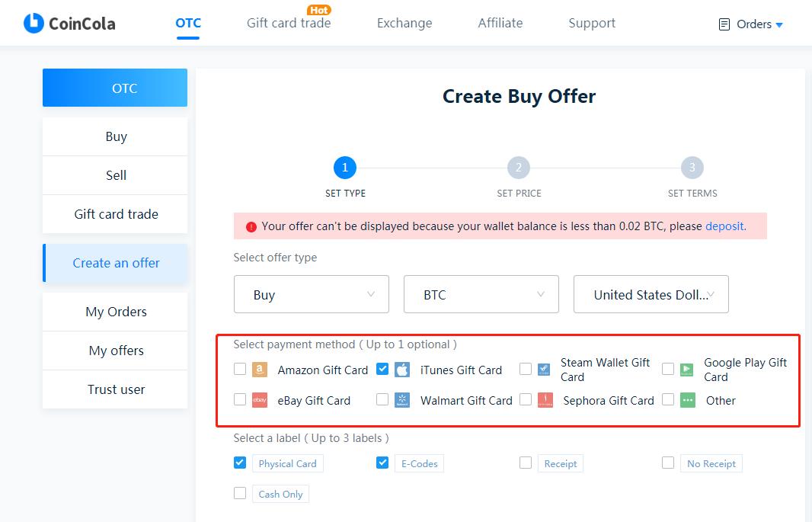Click the eBay Gift Card icon
The width and height of the screenshot is (812, 522).
tap(260, 400)
